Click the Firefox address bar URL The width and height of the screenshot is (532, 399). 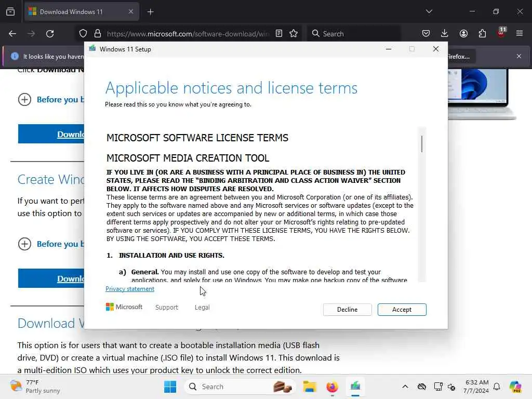pyautogui.click(x=188, y=34)
